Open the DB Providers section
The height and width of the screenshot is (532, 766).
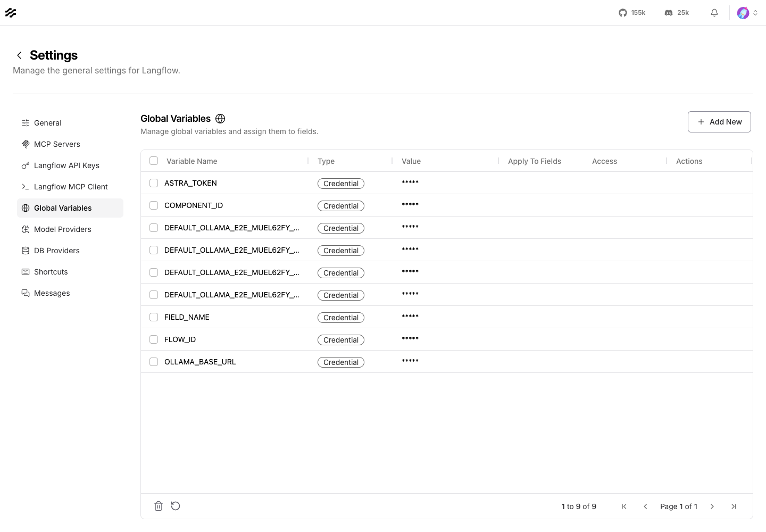tap(70, 251)
